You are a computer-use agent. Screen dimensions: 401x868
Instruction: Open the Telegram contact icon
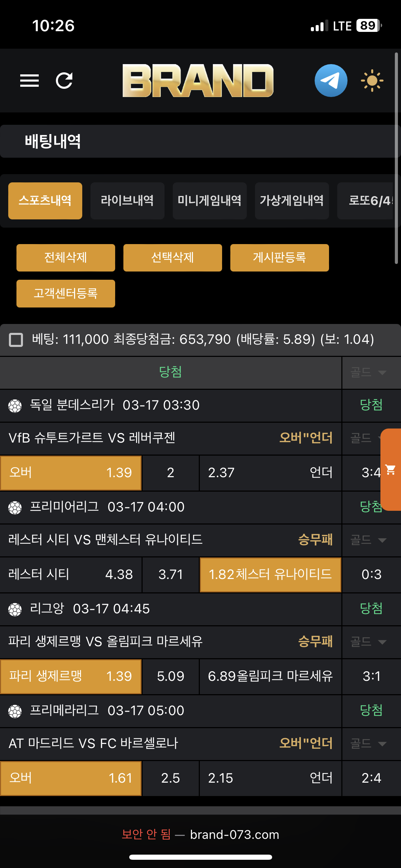(x=331, y=81)
